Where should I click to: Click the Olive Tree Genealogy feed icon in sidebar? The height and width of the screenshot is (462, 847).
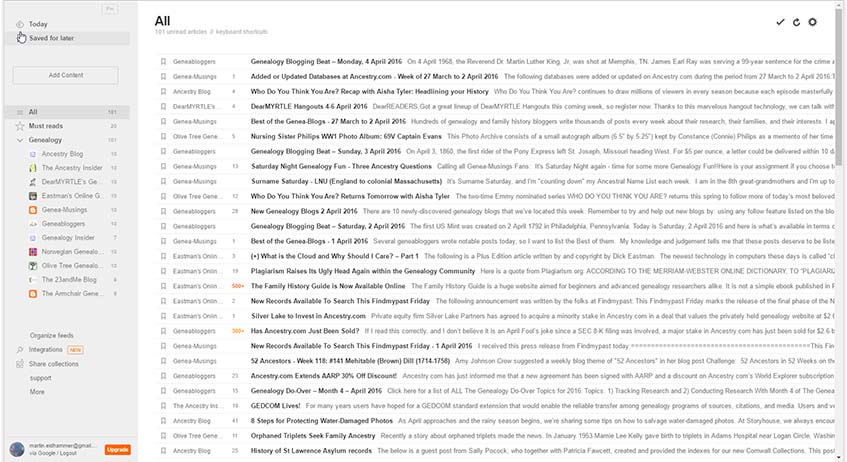coord(32,266)
